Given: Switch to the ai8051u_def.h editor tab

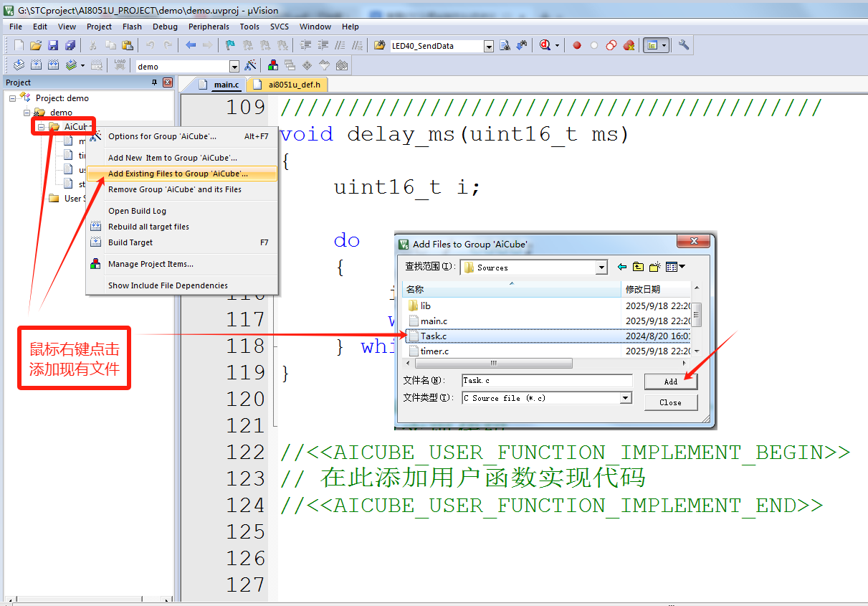Looking at the screenshot, I should (293, 85).
